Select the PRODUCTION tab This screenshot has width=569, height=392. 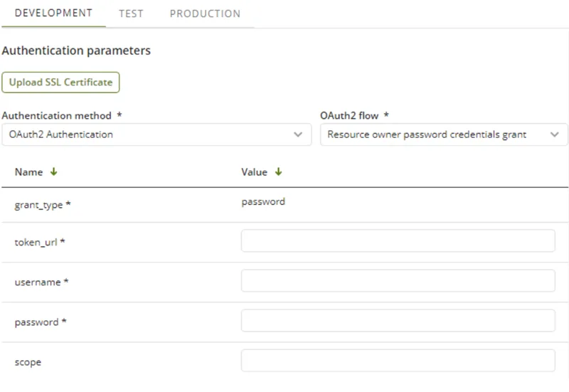click(x=205, y=14)
